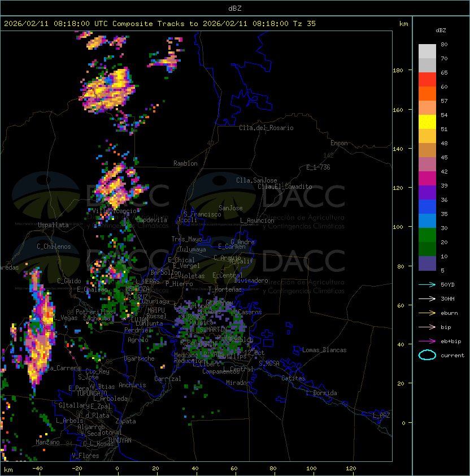The image size is (470, 476).
Task: Click the 'C_Guido' map label
Action: (x=69, y=281)
